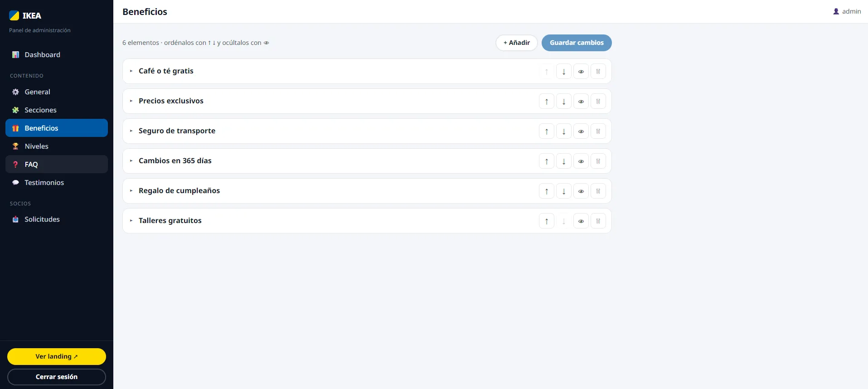
Task: Expand the "Talleres gratuitos" details
Action: point(131,221)
